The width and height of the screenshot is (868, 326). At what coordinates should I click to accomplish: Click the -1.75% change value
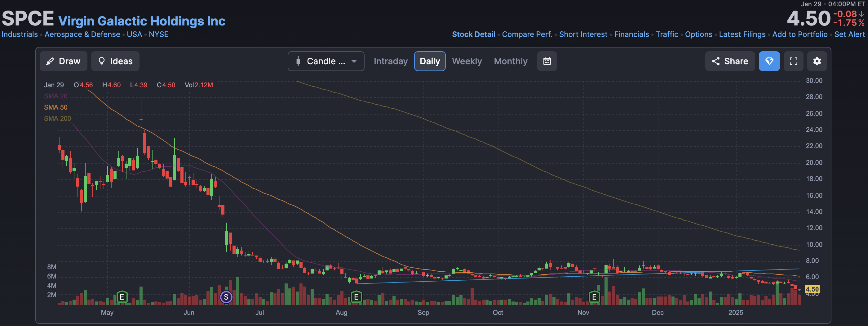(849, 23)
